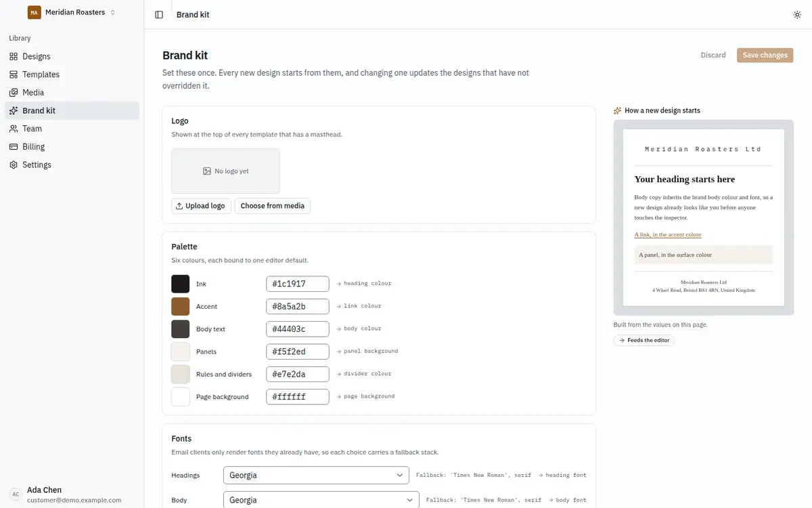Navigate to the Team page
This screenshot has width=812, height=508.
(x=72, y=129)
